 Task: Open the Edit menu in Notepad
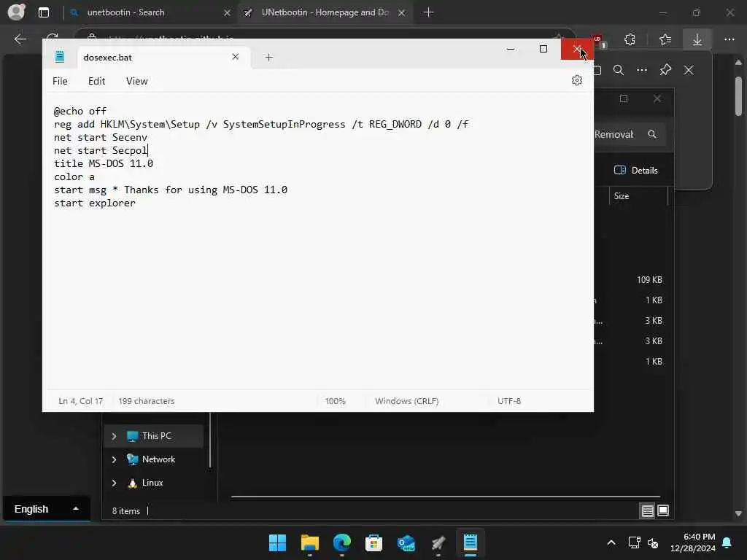coord(97,81)
